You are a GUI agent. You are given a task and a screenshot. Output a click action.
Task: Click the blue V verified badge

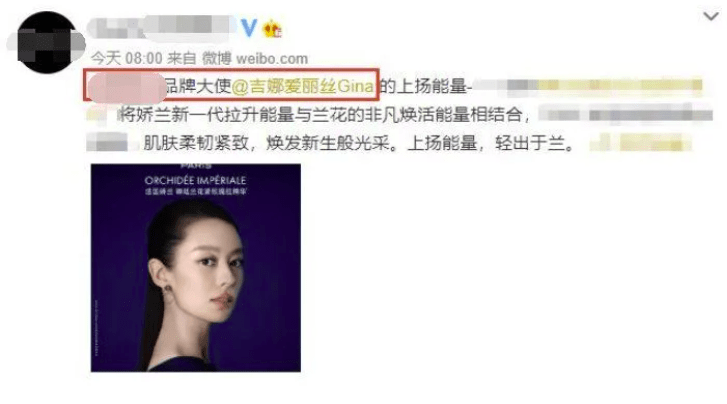[249, 28]
